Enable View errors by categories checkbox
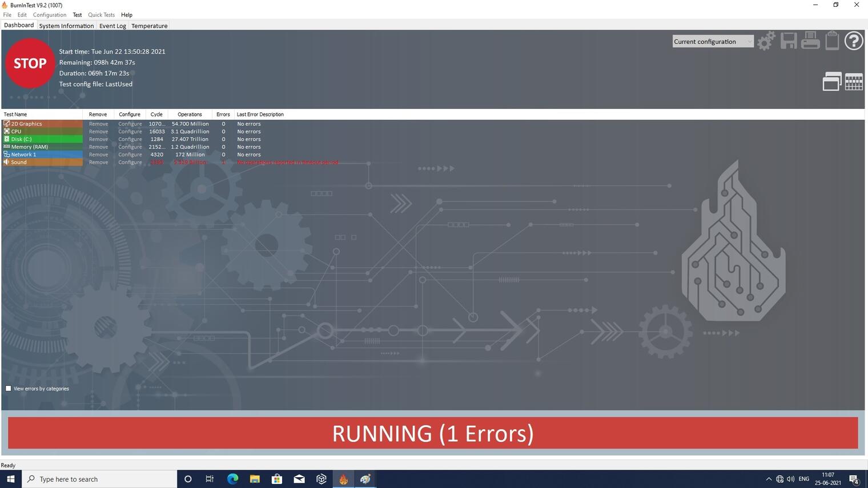 (x=9, y=389)
